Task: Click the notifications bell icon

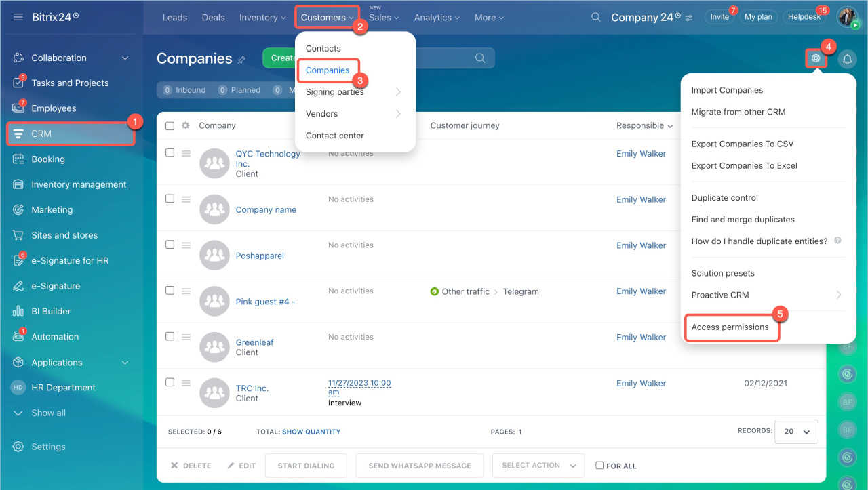Action: pyautogui.click(x=847, y=60)
